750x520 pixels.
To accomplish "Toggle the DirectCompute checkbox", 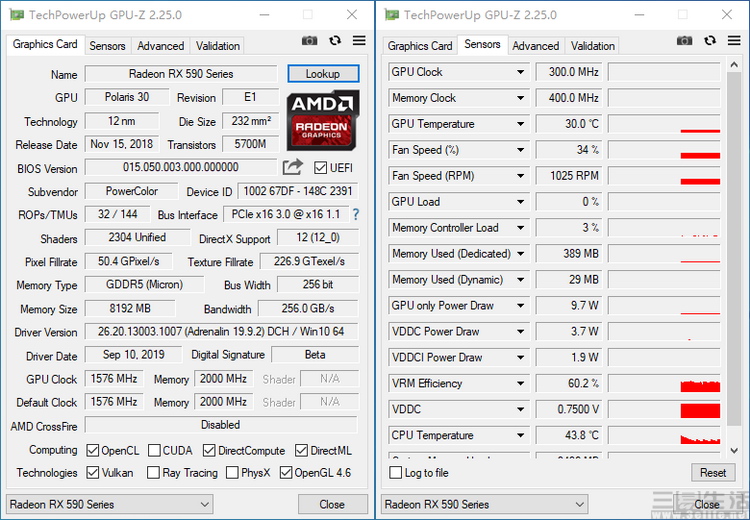I will 209,451.
